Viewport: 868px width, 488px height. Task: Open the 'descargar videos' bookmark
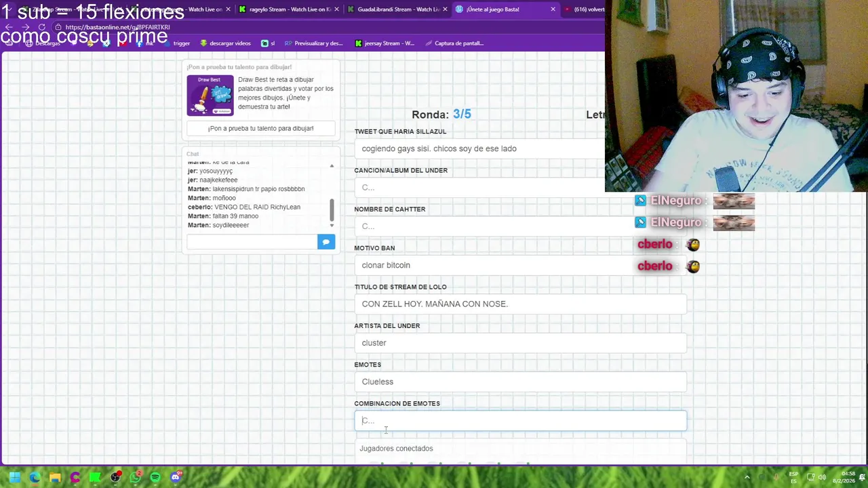226,43
